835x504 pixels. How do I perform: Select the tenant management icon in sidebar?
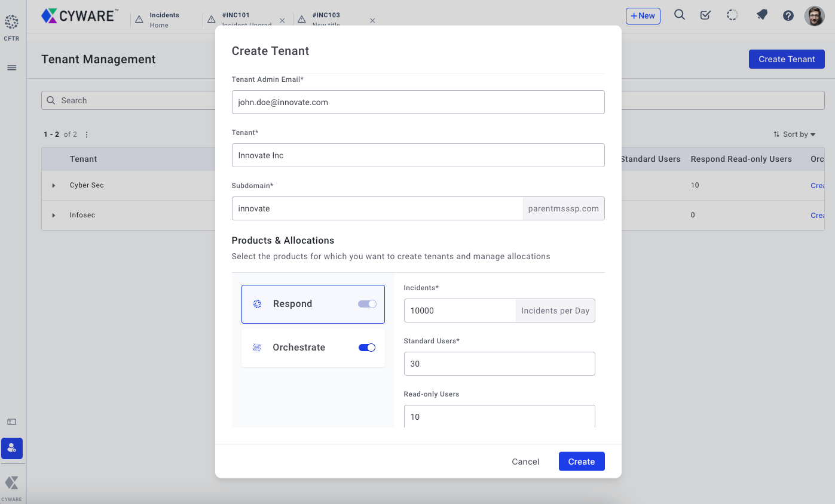pos(12,448)
